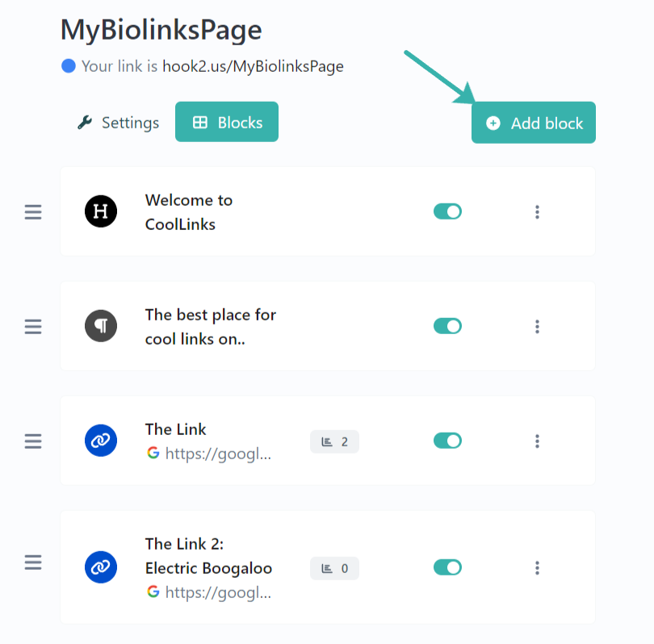Open options menu for Welcome to CoolLinks

click(x=537, y=212)
